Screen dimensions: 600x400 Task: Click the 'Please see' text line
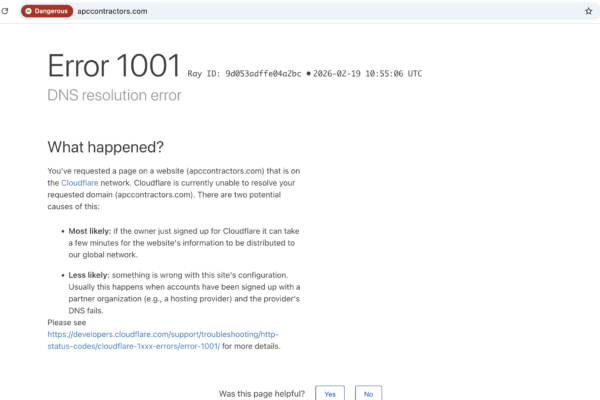point(68,322)
